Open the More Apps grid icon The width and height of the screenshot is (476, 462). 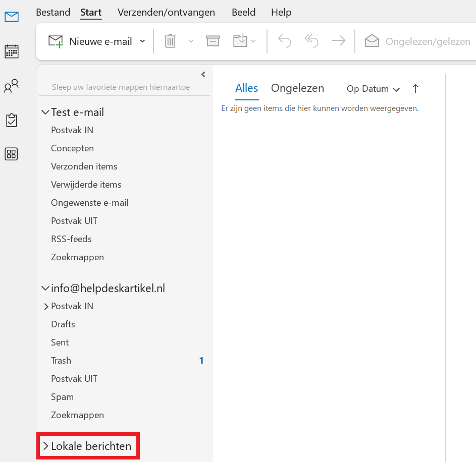pyautogui.click(x=11, y=154)
